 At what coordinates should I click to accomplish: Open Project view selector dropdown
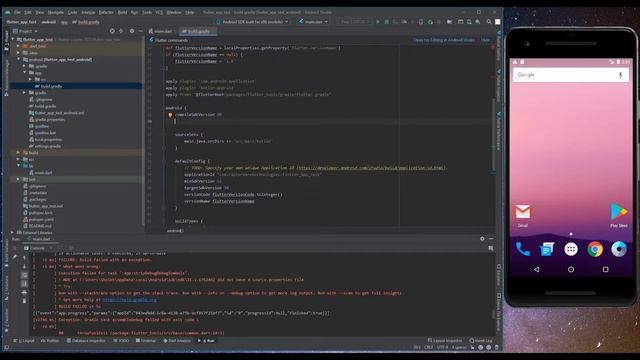(x=25, y=31)
